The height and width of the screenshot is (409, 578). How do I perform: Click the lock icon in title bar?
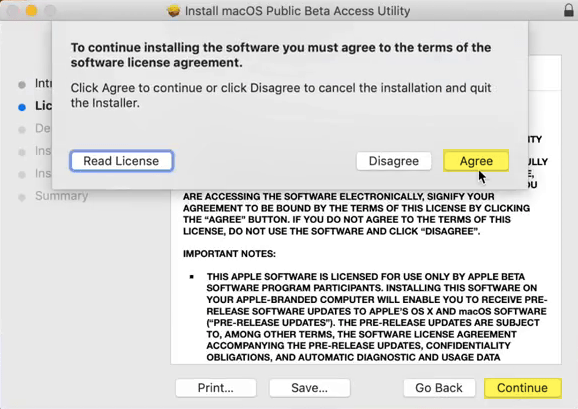tap(569, 10)
